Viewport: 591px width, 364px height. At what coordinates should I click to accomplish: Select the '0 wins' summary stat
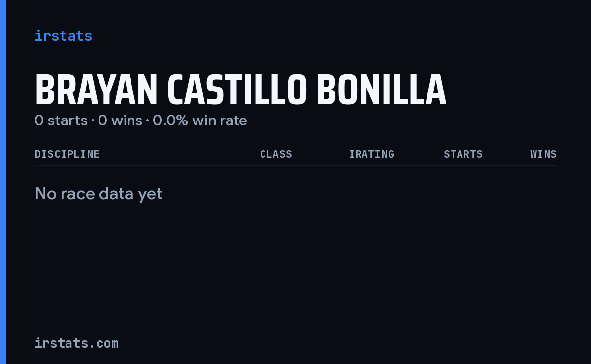click(120, 121)
